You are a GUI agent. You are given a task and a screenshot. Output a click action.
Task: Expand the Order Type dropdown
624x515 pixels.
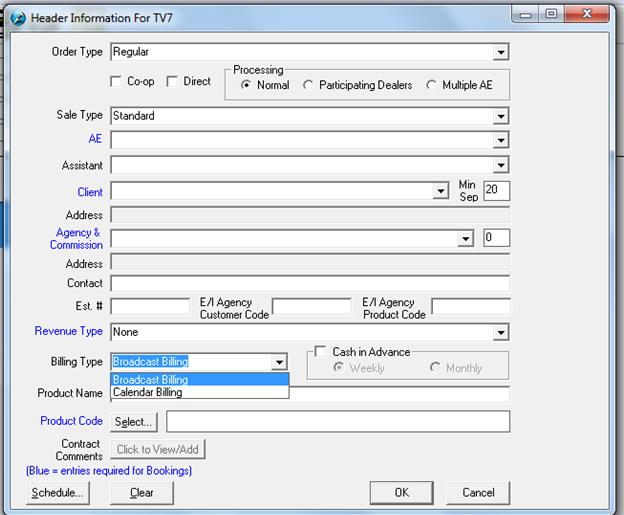coord(501,52)
